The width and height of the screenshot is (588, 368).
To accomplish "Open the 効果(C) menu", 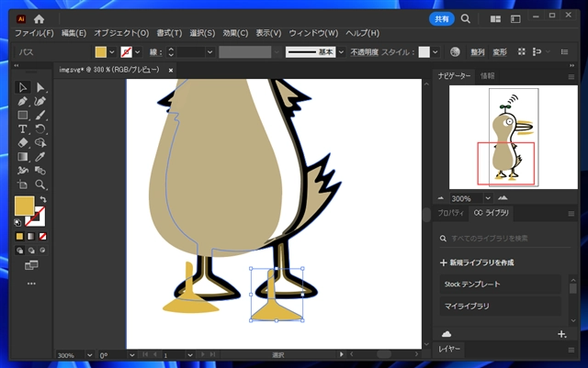I will pos(235,33).
